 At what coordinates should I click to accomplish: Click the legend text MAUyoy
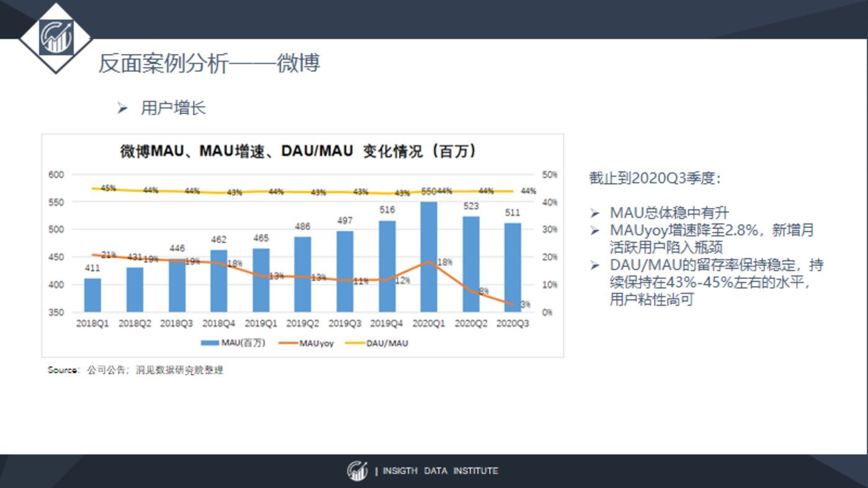[x=316, y=342]
